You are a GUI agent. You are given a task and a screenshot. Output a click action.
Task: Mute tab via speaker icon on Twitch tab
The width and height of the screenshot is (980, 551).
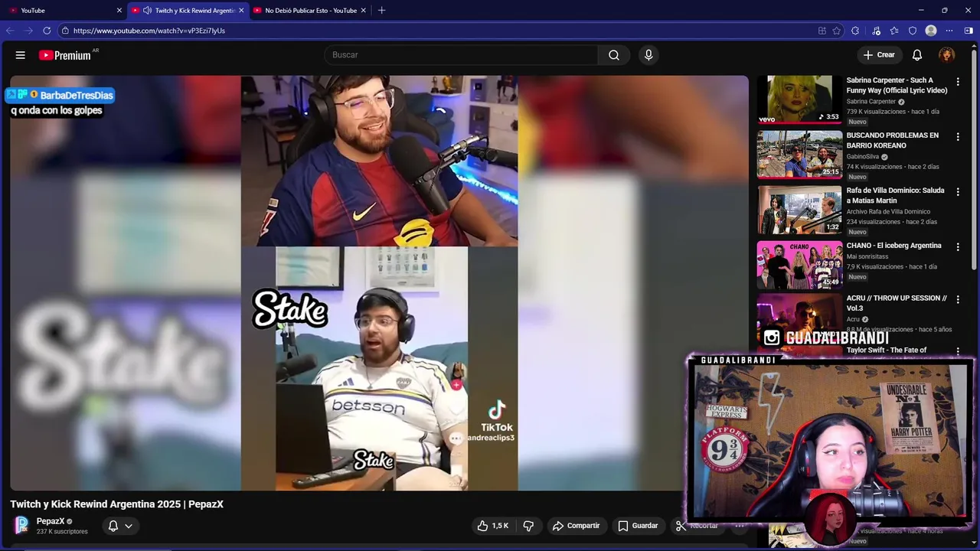pos(147,11)
